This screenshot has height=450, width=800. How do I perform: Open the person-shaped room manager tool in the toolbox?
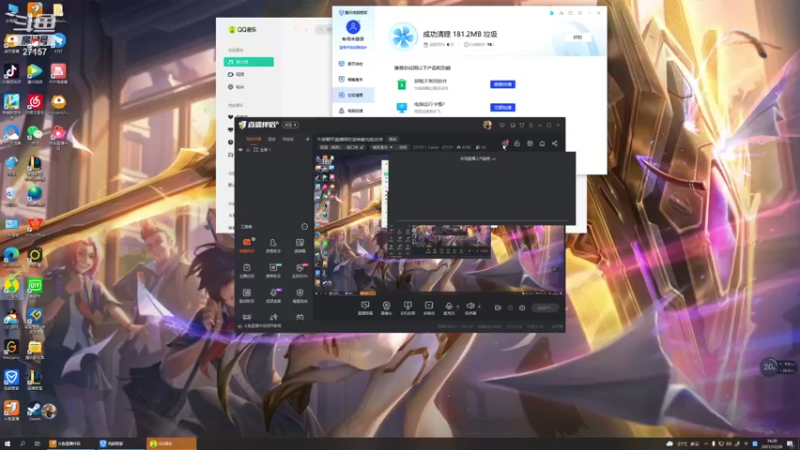tap(273, 245)
